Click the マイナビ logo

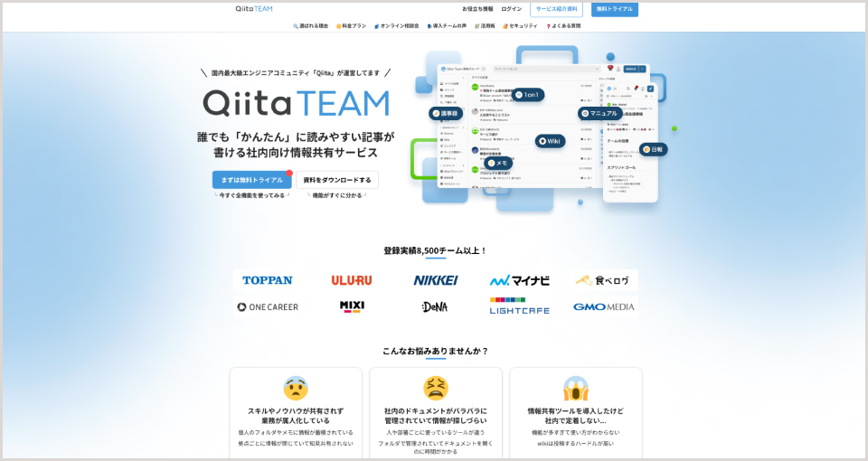[x=520, y=280]
